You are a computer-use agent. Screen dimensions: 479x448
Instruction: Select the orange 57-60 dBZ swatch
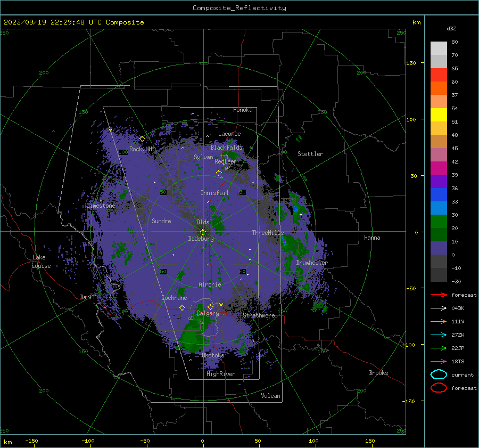[439, 88]
